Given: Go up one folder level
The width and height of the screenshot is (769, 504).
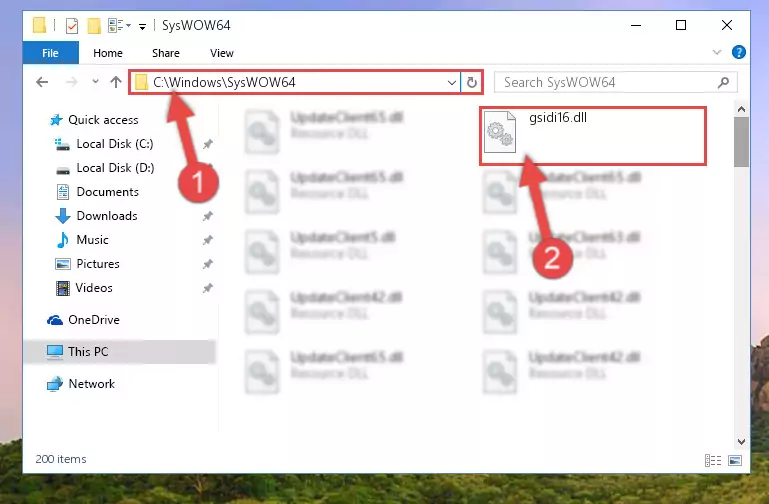Looking at the screenshot, I should [x=116, y=82].
